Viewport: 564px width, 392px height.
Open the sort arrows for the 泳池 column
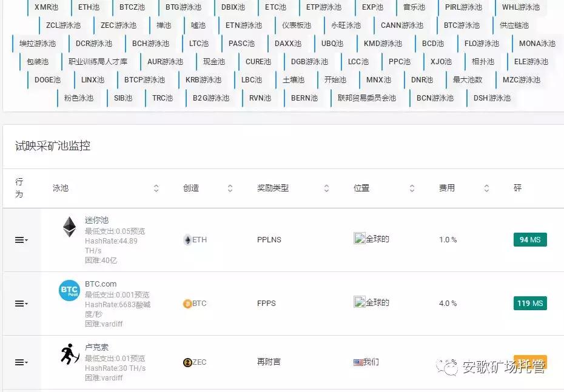tap(156, 188)
